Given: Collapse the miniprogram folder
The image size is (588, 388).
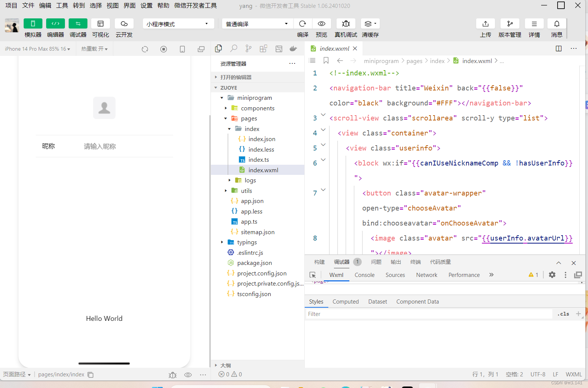Looking at the screenshot, I should pyautogui.click(x=257, y=98).
